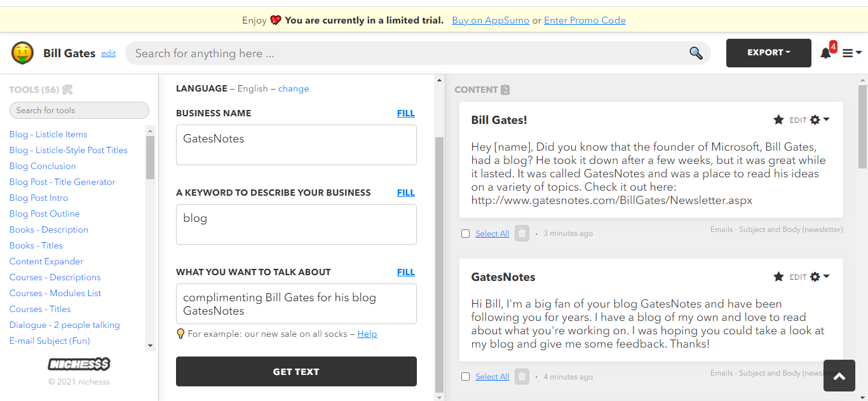Click the money-face emoji logo
This screenshot has height=401, width=868.
point(22,53)
